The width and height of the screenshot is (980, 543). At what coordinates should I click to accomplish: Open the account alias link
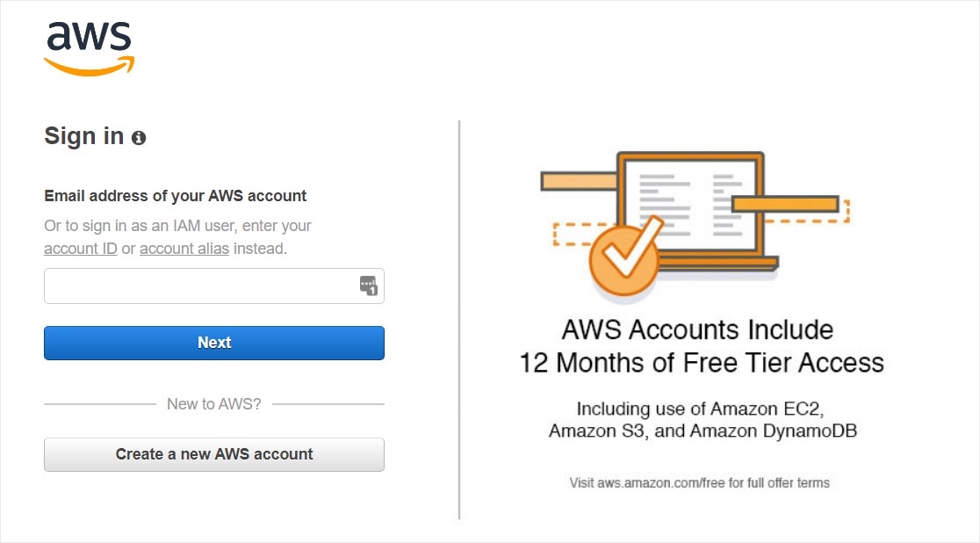pos(184,249)
